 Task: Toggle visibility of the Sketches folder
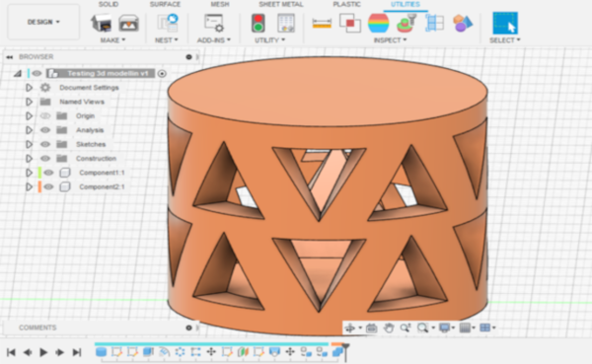(x=45, y=144)
